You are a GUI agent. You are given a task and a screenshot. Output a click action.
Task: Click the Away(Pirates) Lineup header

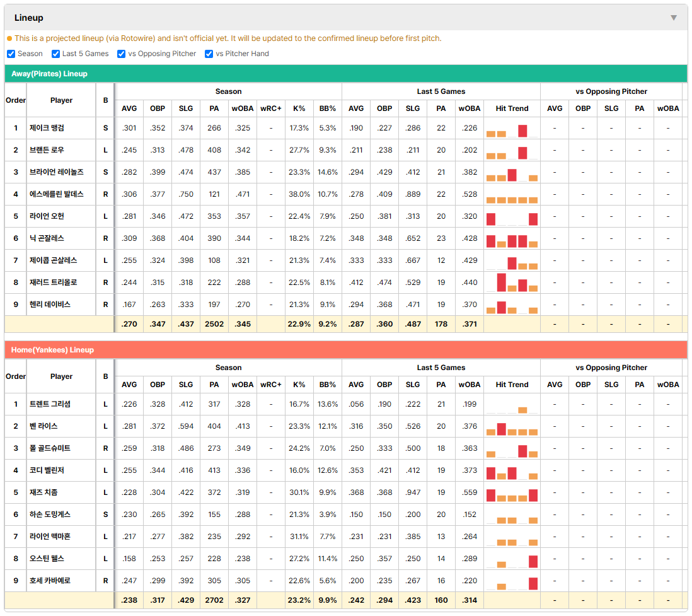click(x=346, y=74)
